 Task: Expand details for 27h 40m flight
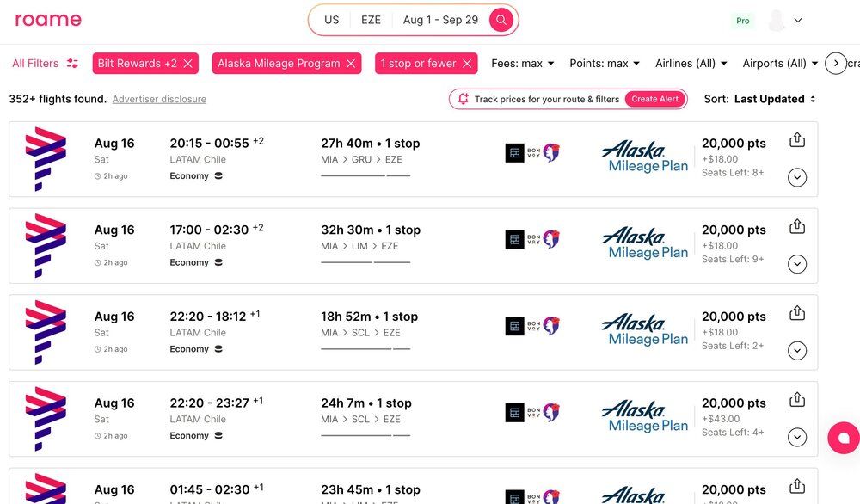(x=796, y=177)
